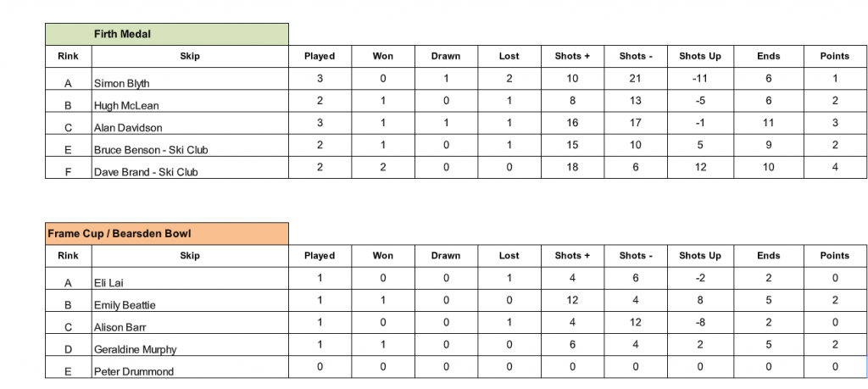Click Simon Blyth's Shots Up value -11

(x=699, y=79)
